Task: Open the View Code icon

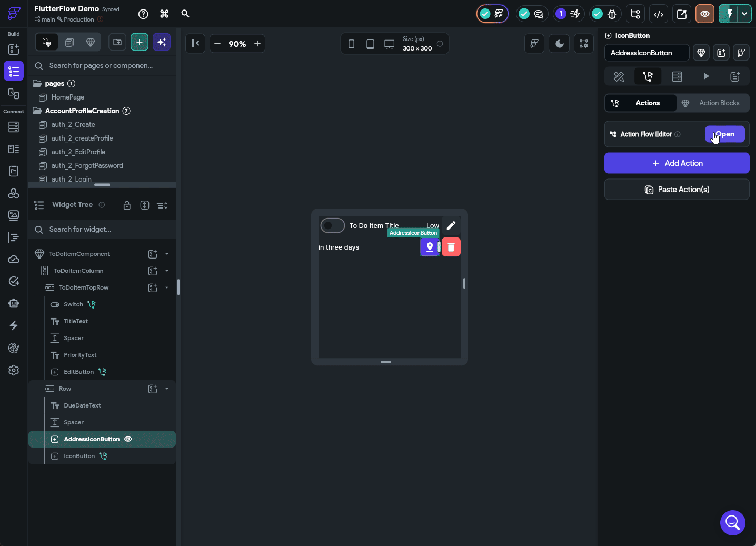Action: pyautogui.click(x=659, y=14)
